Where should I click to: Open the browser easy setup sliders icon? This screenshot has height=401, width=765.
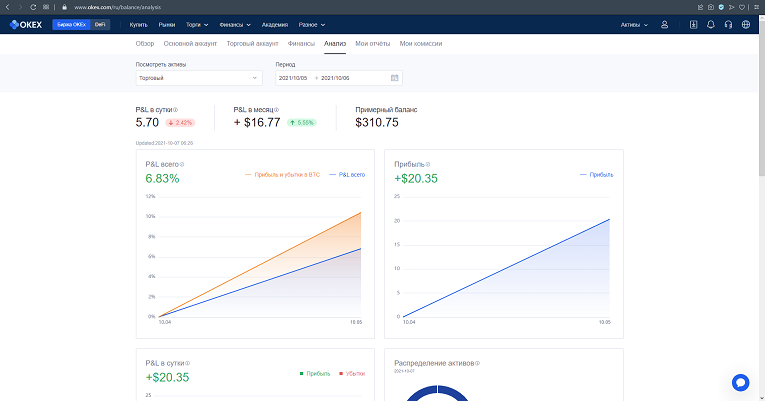[757, 7]
